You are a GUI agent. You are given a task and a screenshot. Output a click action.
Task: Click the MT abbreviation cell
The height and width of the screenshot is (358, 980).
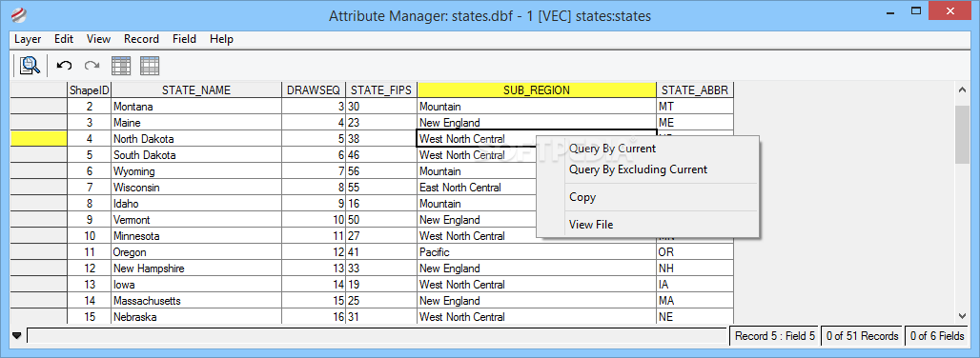695,106
